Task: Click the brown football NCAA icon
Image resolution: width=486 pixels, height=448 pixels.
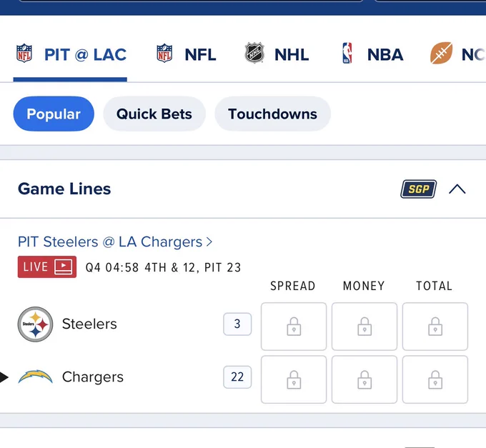Action: [441, 53]
